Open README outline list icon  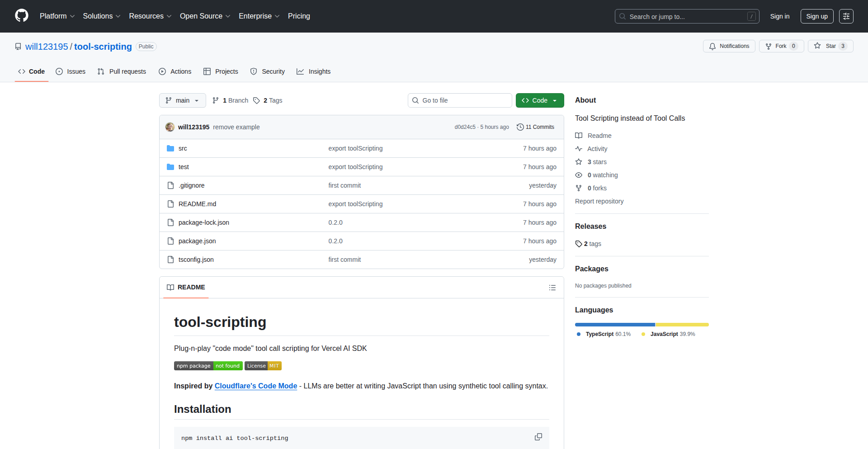coord(552,288)
